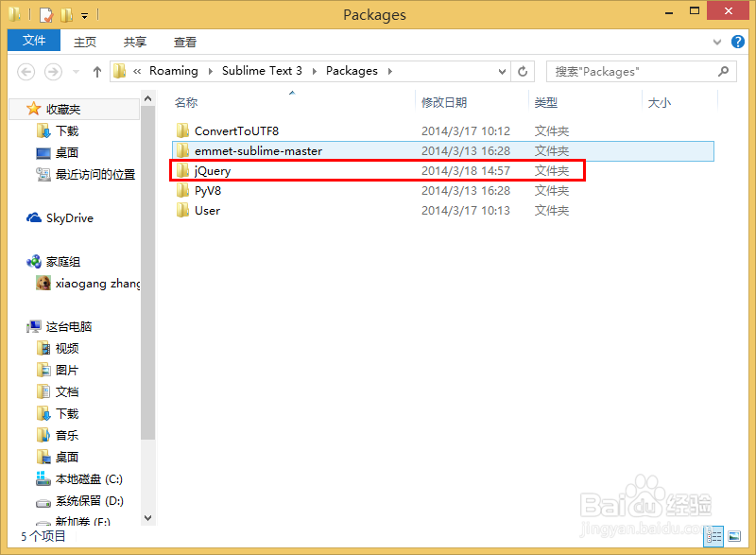This screenshot has width=756, height=555.
Task: Expand the ribbon chevron
Action: [x=717, y=42]
